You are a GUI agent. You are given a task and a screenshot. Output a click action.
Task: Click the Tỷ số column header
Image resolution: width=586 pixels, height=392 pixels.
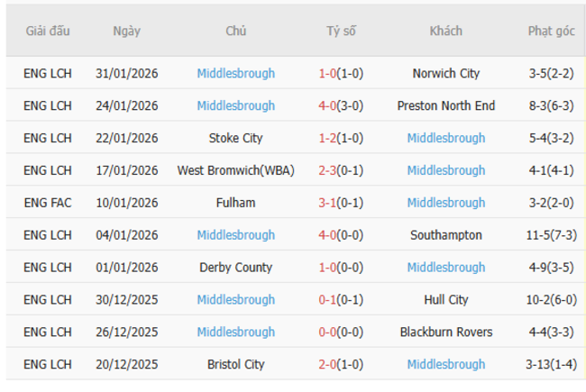click(341, 31)
